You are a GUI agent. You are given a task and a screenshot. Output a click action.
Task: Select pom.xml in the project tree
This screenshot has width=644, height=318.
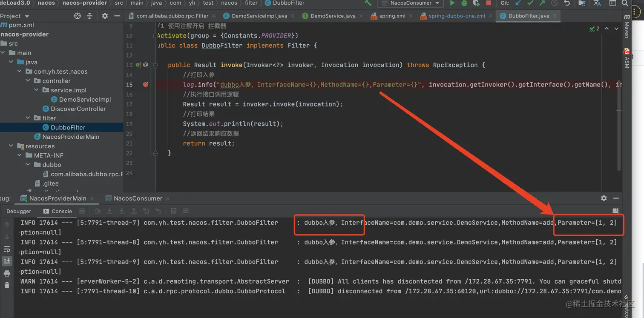[21, 25]
